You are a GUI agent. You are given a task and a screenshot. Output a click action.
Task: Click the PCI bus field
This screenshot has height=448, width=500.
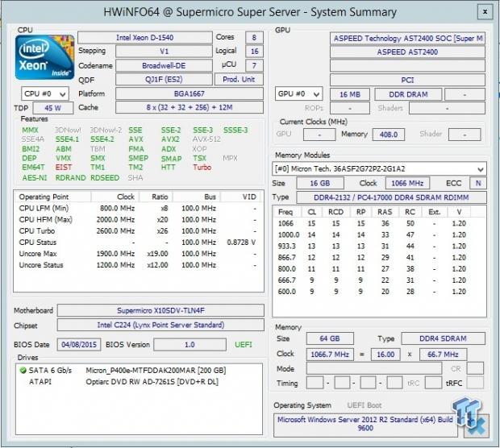[x=407, y=80]
